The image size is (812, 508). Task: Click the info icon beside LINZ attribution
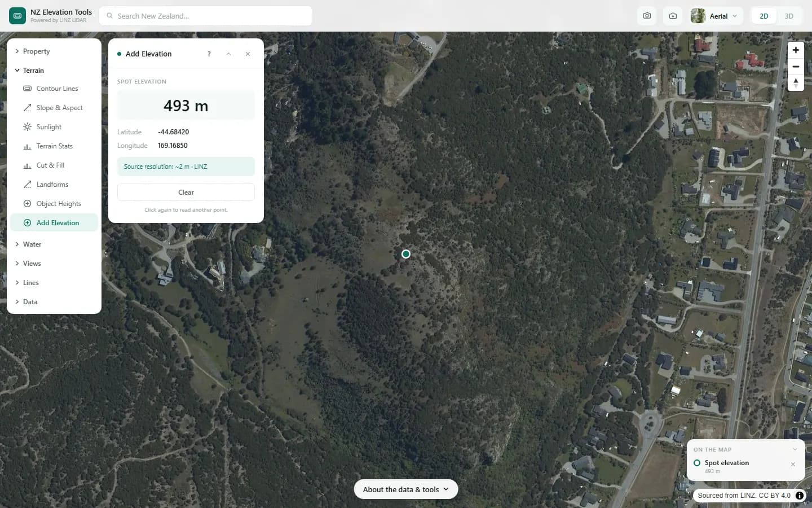(x=800, y=496)
